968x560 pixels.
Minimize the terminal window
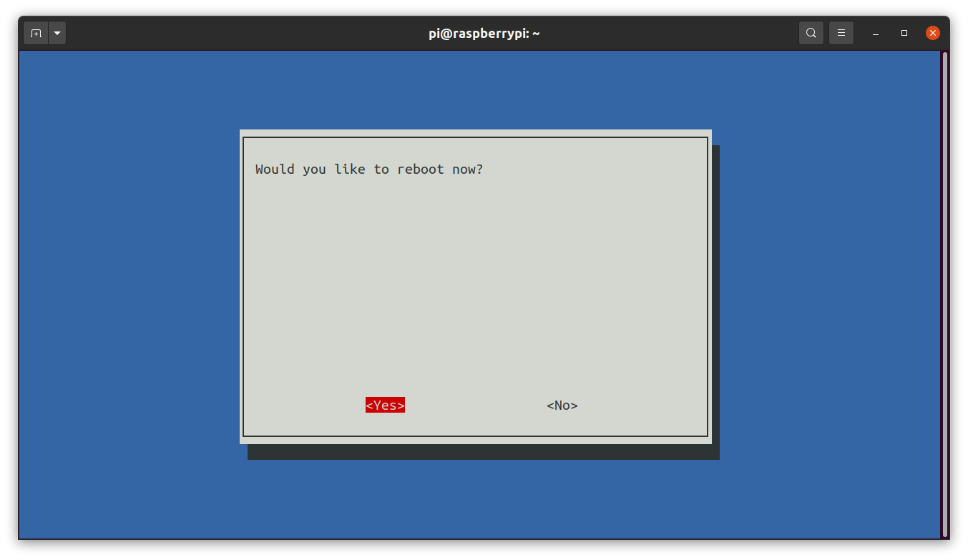click(876, 33)
